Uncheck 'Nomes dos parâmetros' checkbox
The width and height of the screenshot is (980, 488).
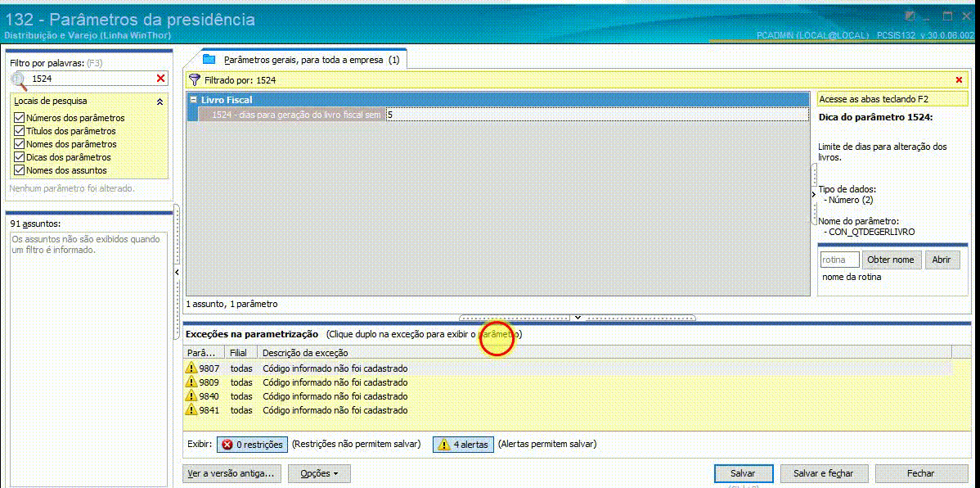click(19, 144)
